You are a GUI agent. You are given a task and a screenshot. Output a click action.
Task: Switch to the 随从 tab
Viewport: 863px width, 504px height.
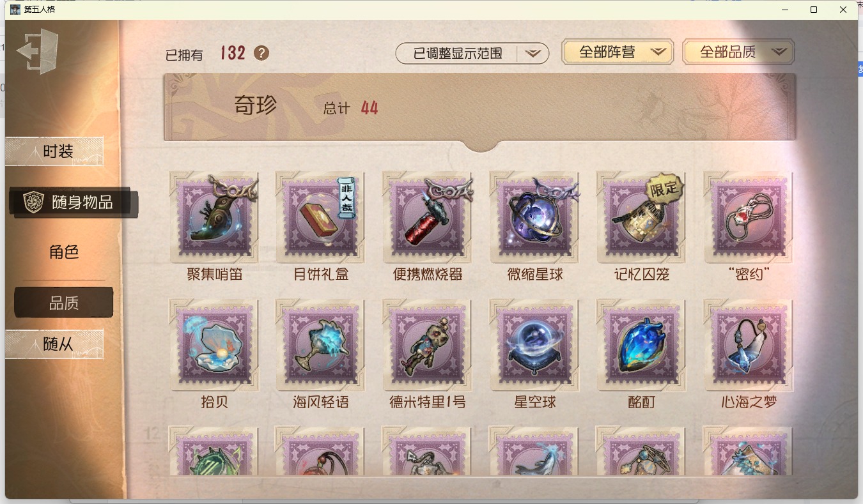click(x=54, y=344)
